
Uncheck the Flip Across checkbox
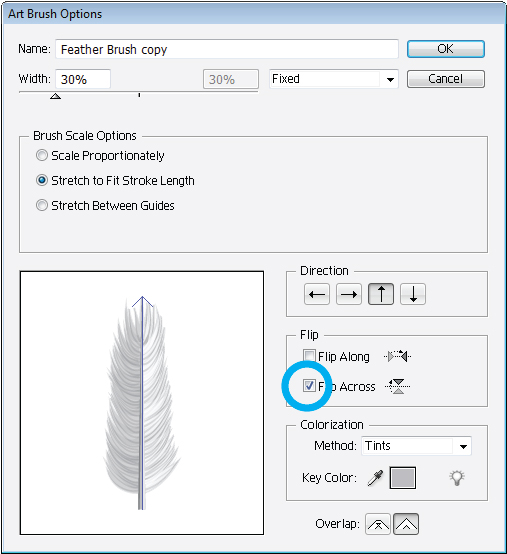click(x=309, y=385)
